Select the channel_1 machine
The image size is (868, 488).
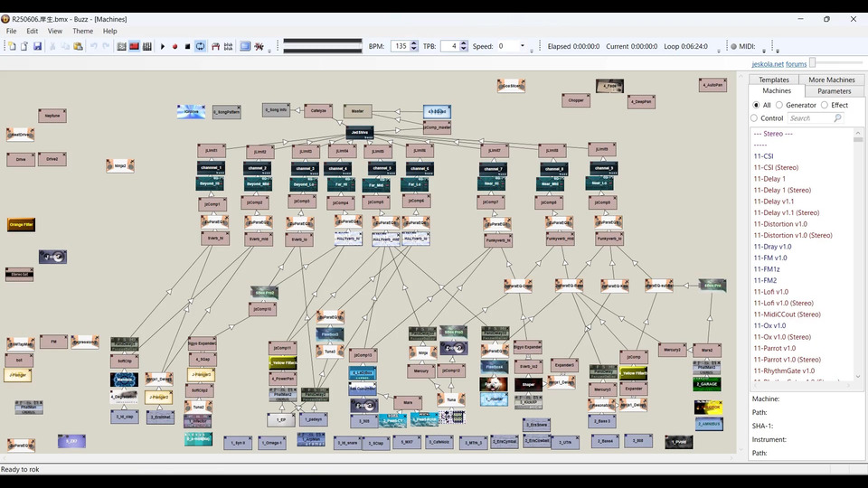(x=211, y=168)
